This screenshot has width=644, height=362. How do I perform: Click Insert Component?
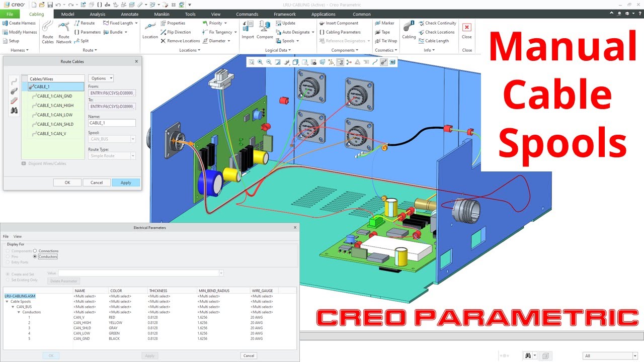(x=339, y=23)
